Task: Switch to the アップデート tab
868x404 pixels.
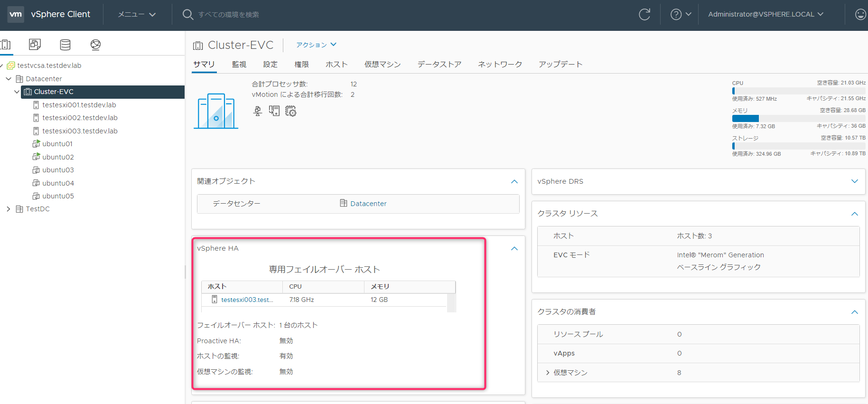Action: click(x=560, y=64)
